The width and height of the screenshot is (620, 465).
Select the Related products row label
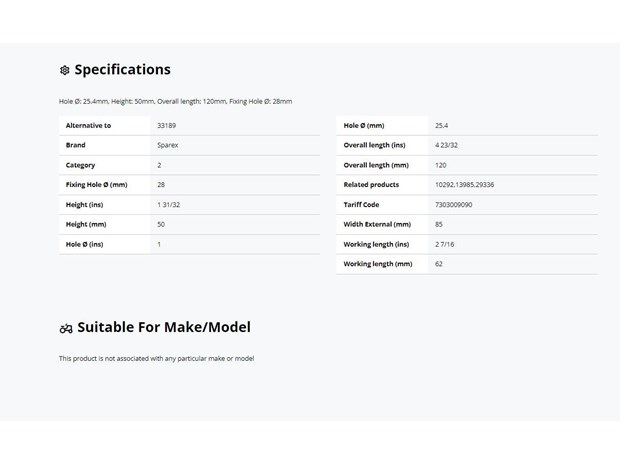click(x=371, y=185)
